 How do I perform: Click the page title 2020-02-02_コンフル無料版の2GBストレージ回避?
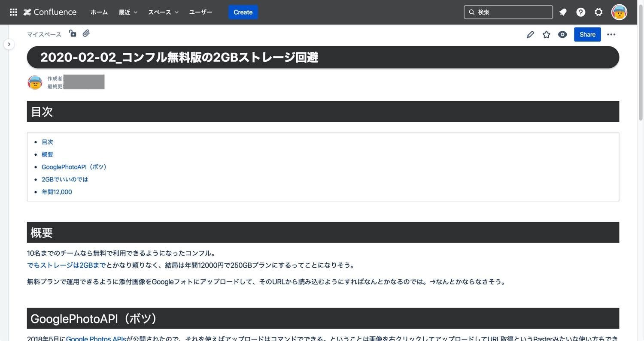[179, 57]
